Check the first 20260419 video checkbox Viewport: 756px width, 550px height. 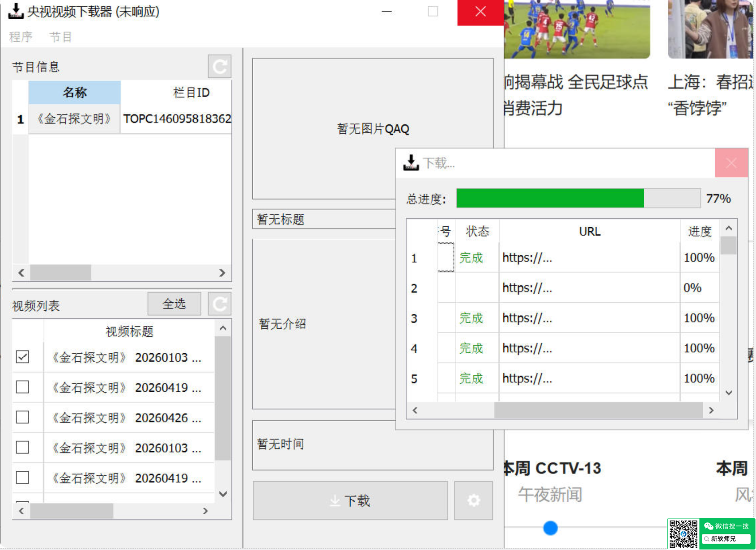tap(22, 387)
